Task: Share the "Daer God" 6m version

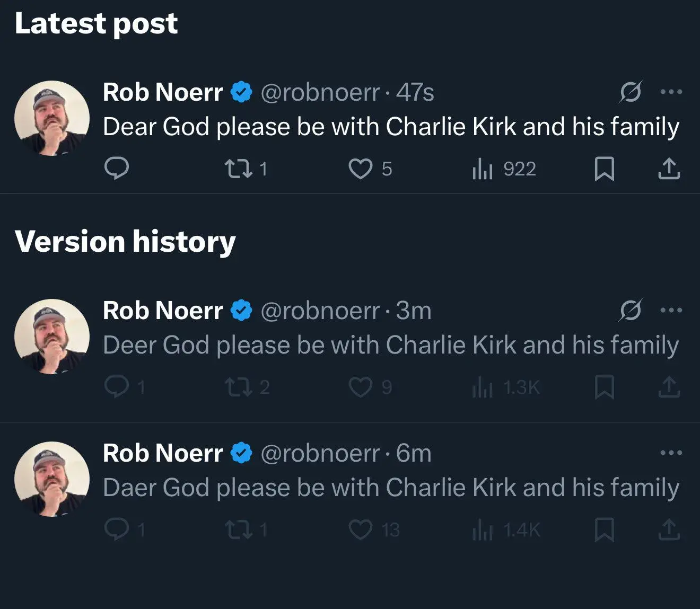Action: (x=669, y=529)
